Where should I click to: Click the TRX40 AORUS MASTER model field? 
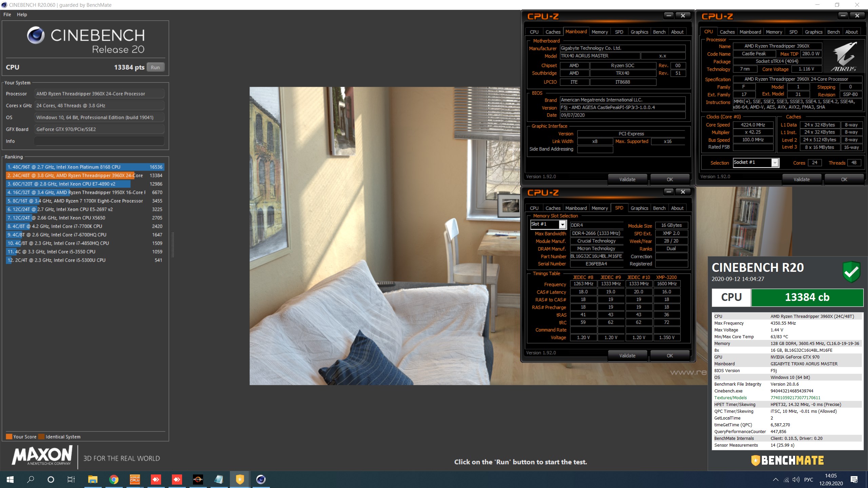599,56
